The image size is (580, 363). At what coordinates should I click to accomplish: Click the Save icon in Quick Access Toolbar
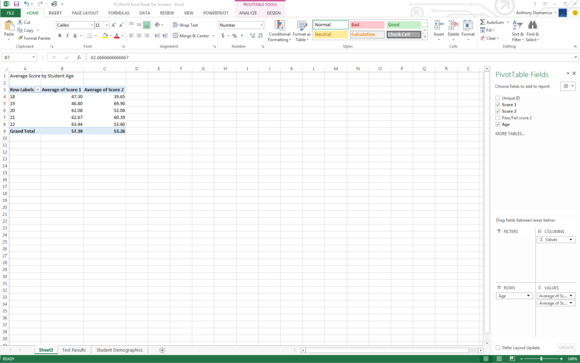pos(16,4)
